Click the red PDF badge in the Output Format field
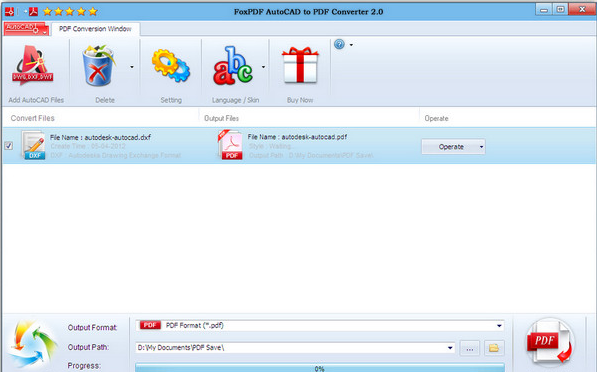The image size is (597, 372). 150,325
